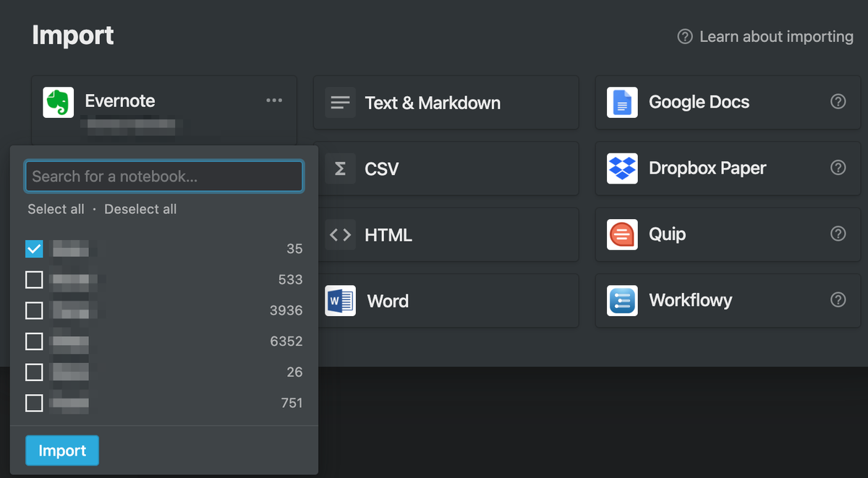Focus the Search for a notebook field
The image size is (868, 478).
coord(163,176)
